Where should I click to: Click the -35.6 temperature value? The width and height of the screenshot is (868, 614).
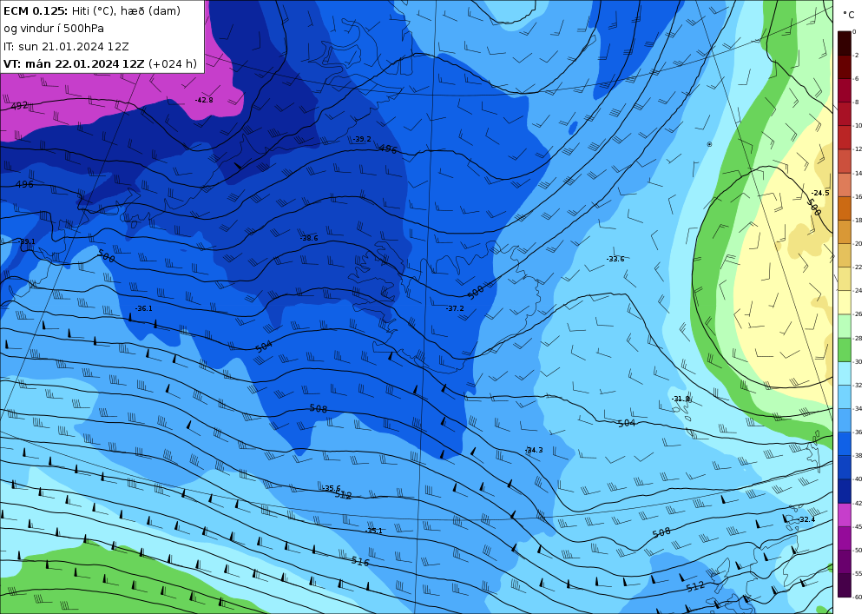click(x=331, y=488)
